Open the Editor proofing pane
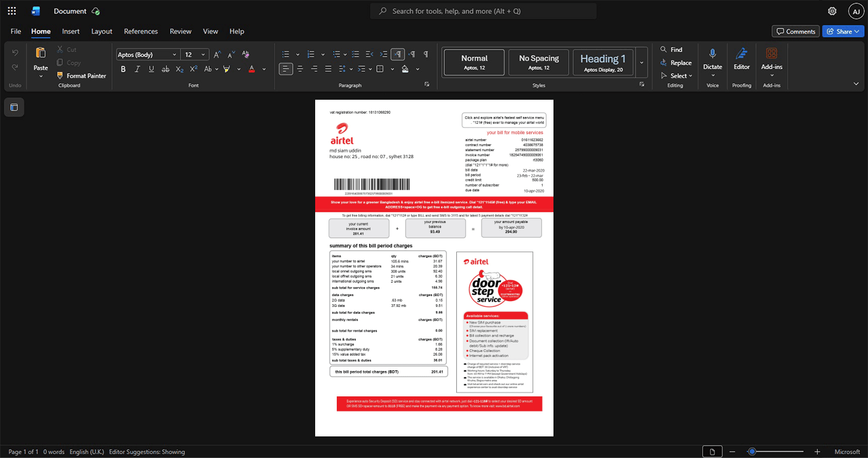The image size is (868, 458). 742,58
